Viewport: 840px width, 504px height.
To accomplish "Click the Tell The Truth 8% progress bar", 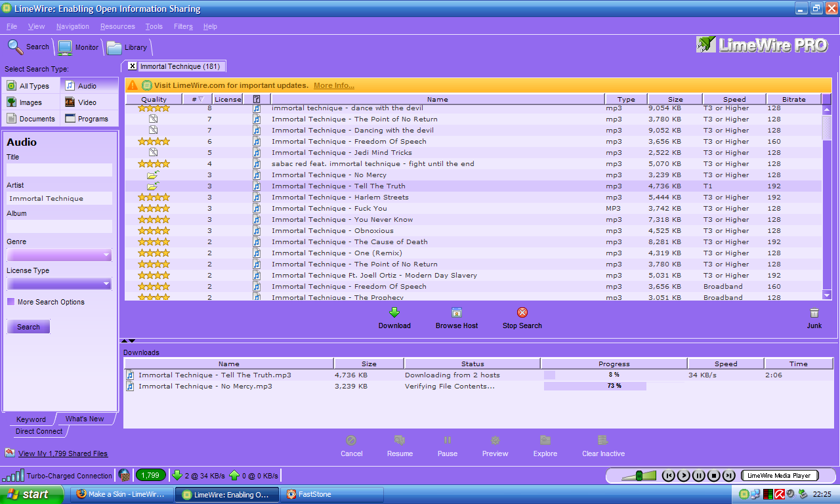I will [614, 375].
